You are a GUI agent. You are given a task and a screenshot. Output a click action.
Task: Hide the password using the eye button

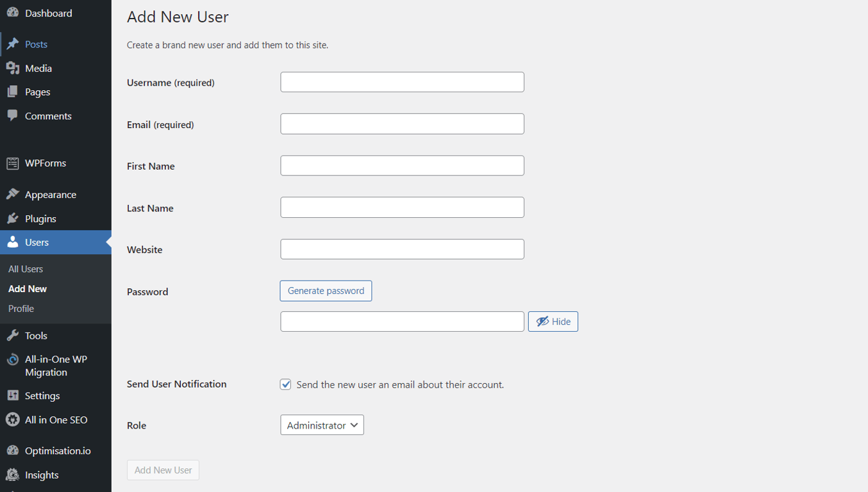[553, 321]
